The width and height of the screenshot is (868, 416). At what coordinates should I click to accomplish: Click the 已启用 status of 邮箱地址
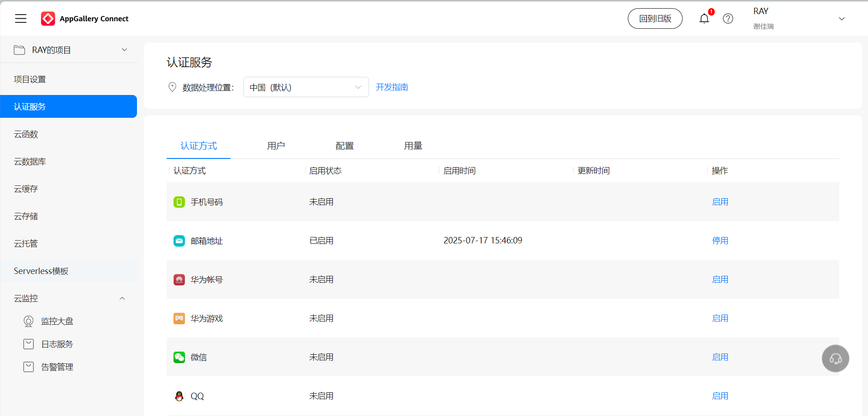tap(321, 241)
